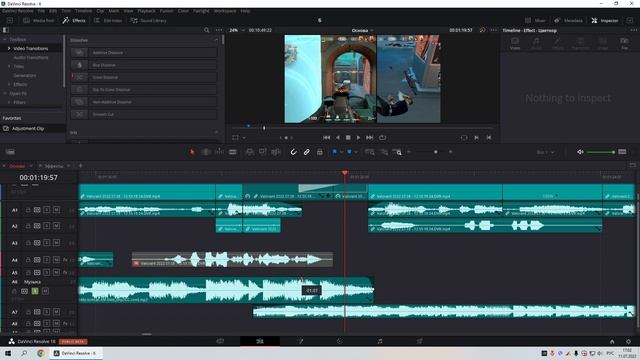Click the custom zoom magnifier icon
The image size is (640, 360).
pos(397,152)
